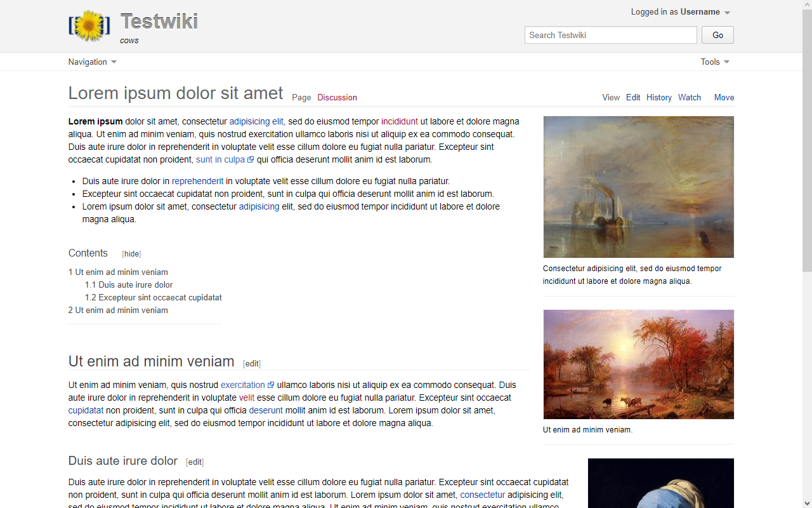Follow the red 'incididunt' link
The height and width of the screenshot is (508, 812).
point(400,121)
